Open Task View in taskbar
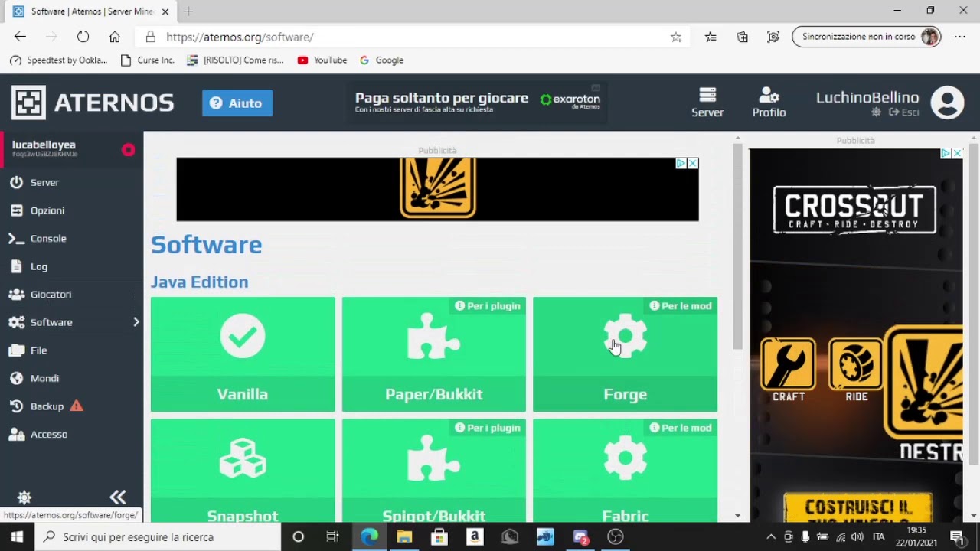This screenshot has height=551, width=980. point(332,536)
